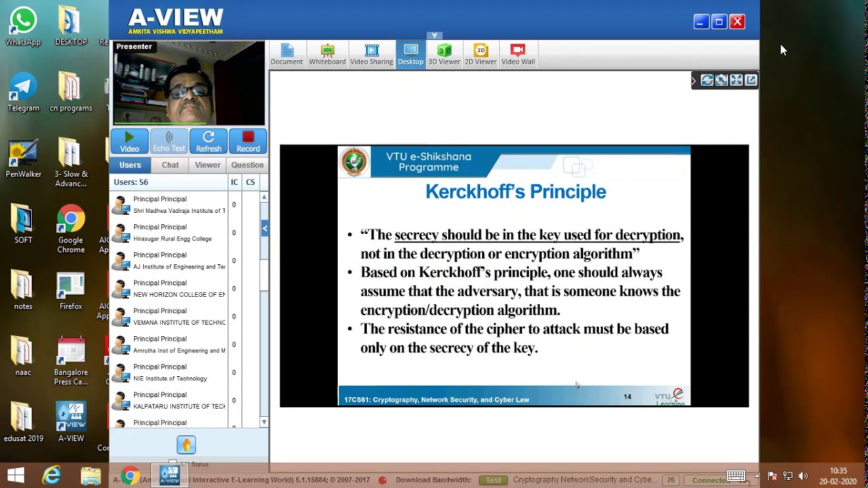
Task: Open the 2D Viewer
Action: click(480, 54)
